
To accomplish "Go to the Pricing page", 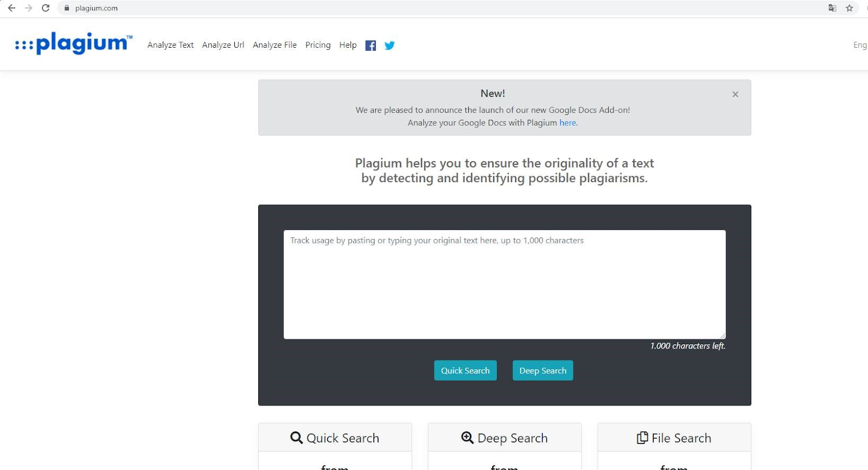I will tap(318, 45).
